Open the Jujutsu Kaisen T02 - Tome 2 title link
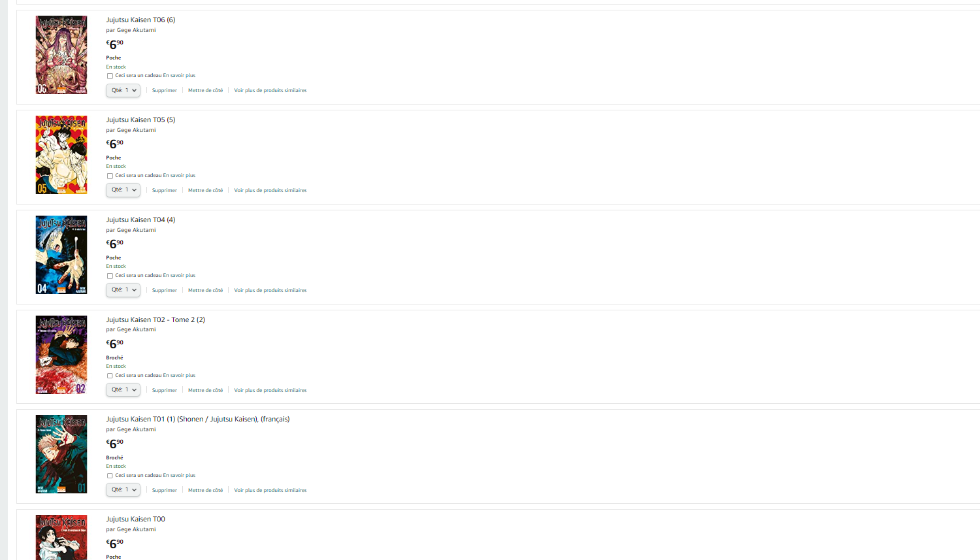 click(x=155, y=320)
